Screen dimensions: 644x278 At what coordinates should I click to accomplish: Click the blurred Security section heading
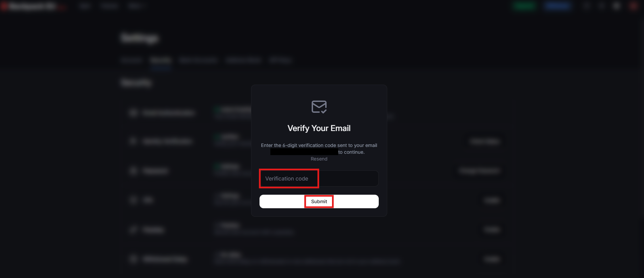click(x=136, y=83)
